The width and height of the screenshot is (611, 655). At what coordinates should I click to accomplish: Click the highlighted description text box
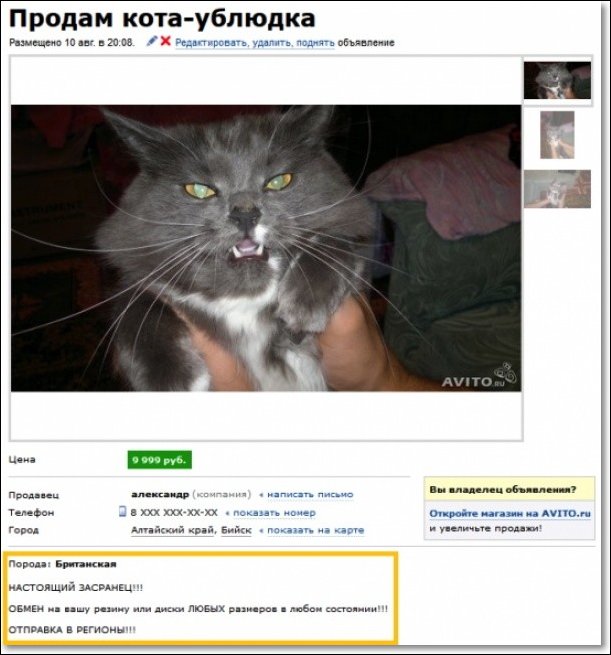point(199,597)
